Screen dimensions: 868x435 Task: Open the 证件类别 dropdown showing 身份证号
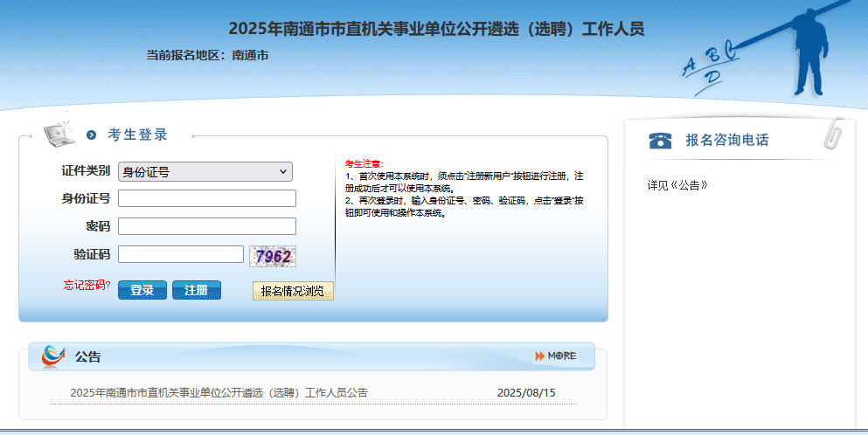click(x=205, y=172)
